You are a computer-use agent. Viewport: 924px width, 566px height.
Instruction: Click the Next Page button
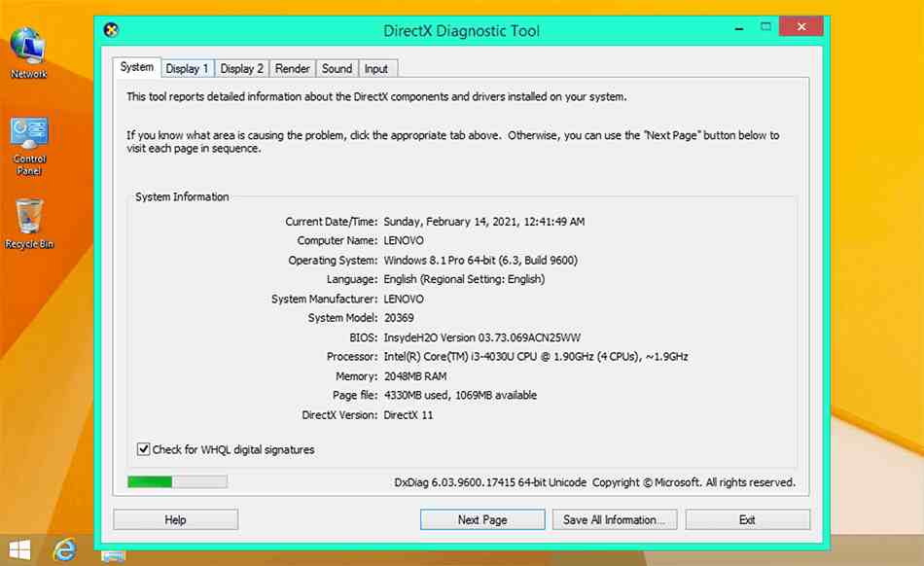pyautogui.click(x=482, y=520)
